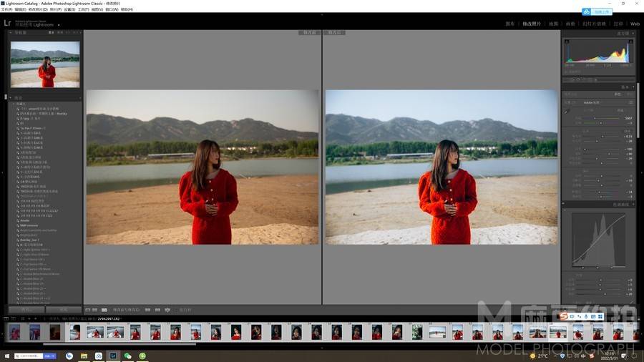Open WeChat from taskbar
The image size is (644, 362).
click(x=128, y=356)
